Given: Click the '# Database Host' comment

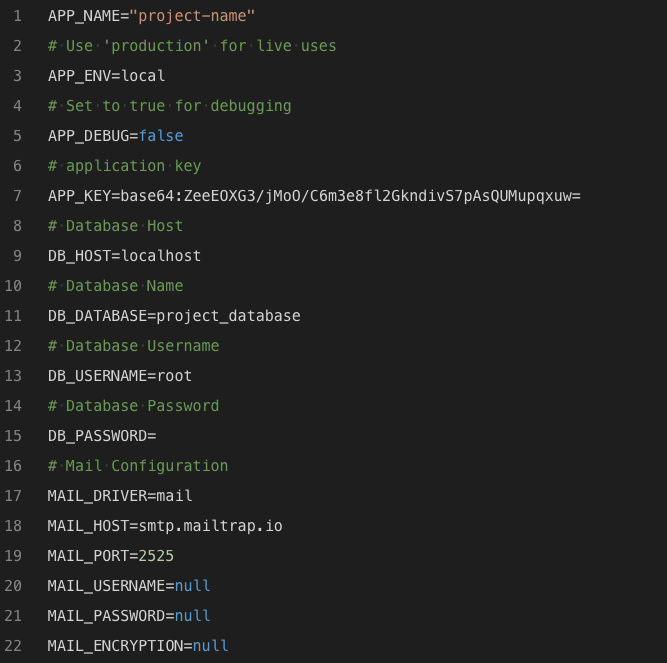Looking at the screenshot, I should [x=115, y=226].
